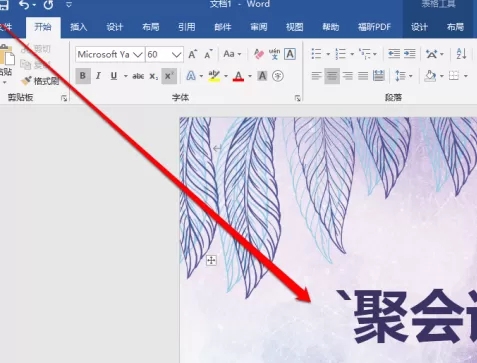The image size is (477, 363).
Task: Open the 插入 ribbon tab
Action: coord(79,27)
